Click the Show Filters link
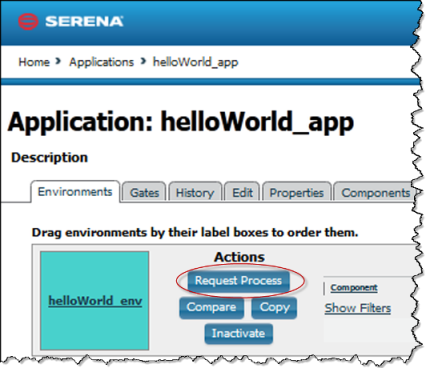The height and width of the screenshot is (368, 426). pyautogui.click(x=358, y=308)
